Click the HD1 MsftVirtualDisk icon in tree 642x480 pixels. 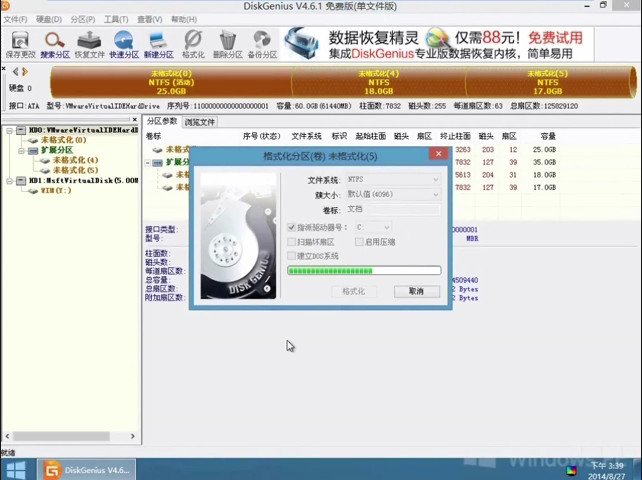(x=21, y=181)
